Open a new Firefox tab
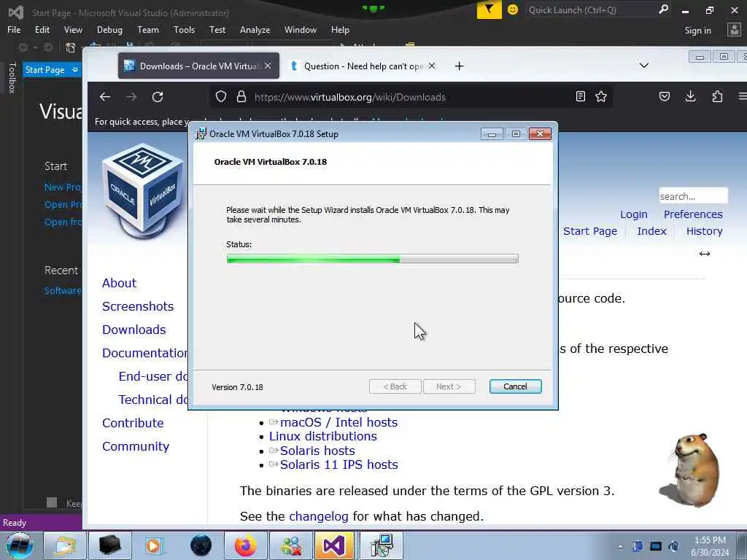This screenshot has width=747, height=560. pos(460,66)
